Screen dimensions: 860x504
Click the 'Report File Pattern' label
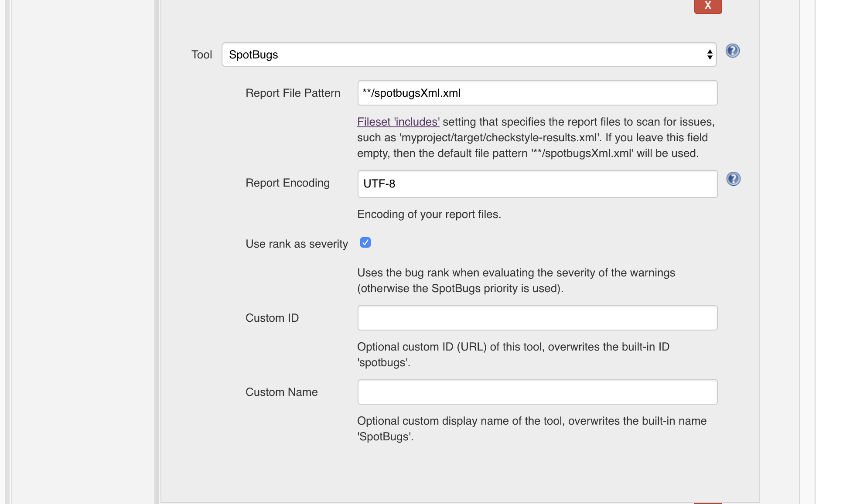pyautogui.click(x=293, y=93)
